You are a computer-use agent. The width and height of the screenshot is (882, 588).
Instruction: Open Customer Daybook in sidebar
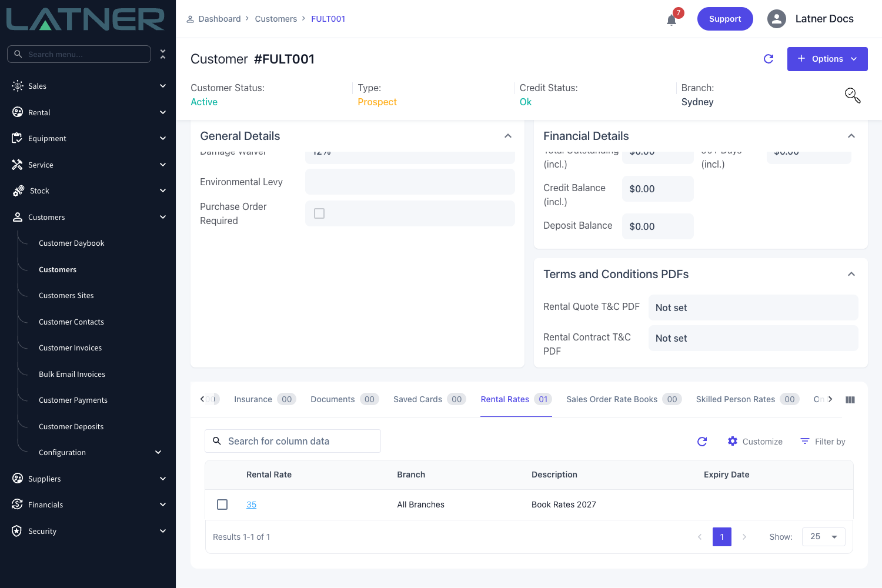[x=71, y=243]
